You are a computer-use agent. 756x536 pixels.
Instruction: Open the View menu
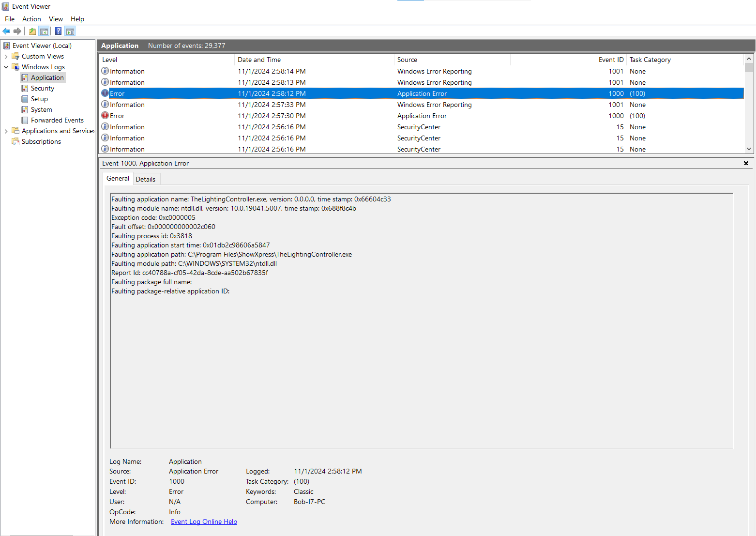(x=56, y=19)
